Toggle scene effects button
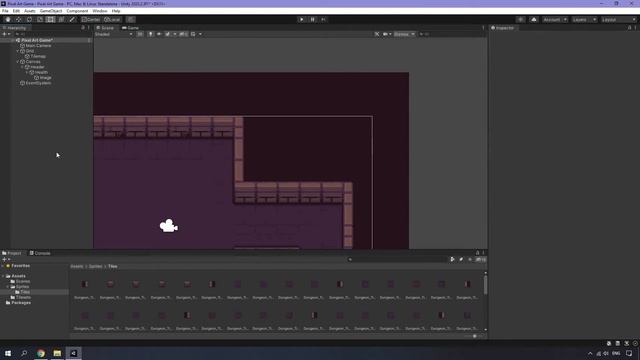The height and width of the screenshot is (360, 640). pyautogui.click(x=169, y=34)
